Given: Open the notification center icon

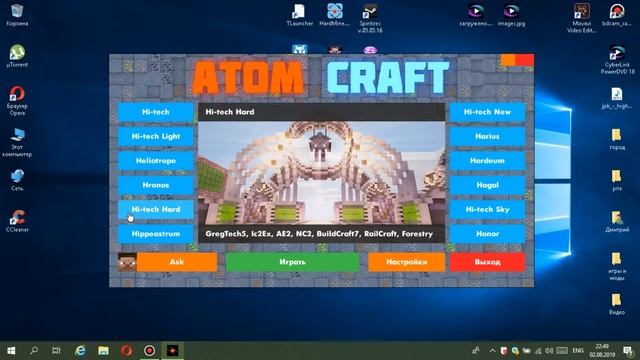Looking at the screenshot, I should point(628,351).
